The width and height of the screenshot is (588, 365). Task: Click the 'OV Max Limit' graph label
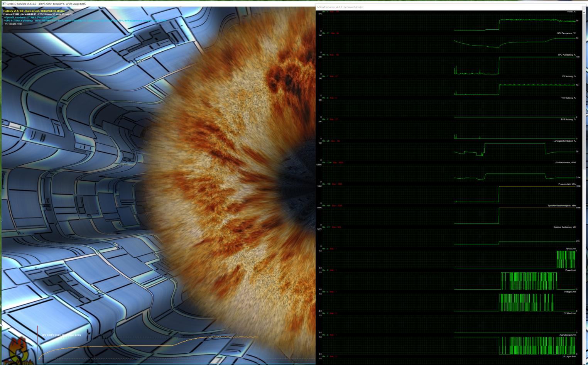coord(569,313)
